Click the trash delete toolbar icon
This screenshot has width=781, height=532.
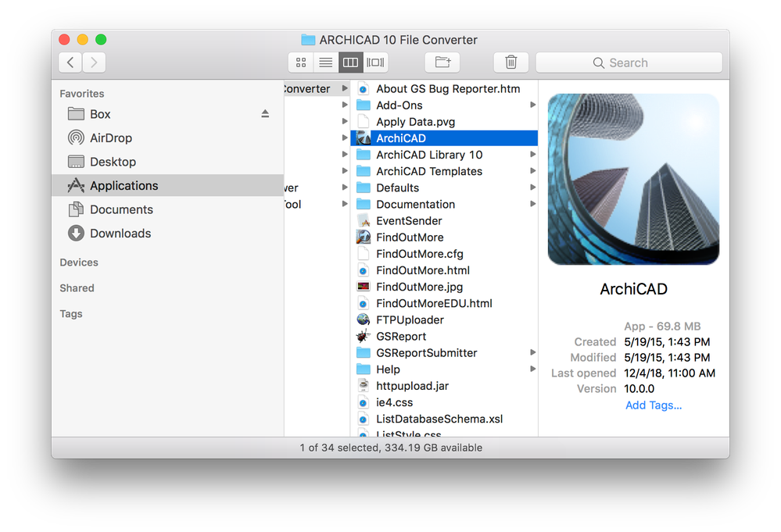point(511,62)
